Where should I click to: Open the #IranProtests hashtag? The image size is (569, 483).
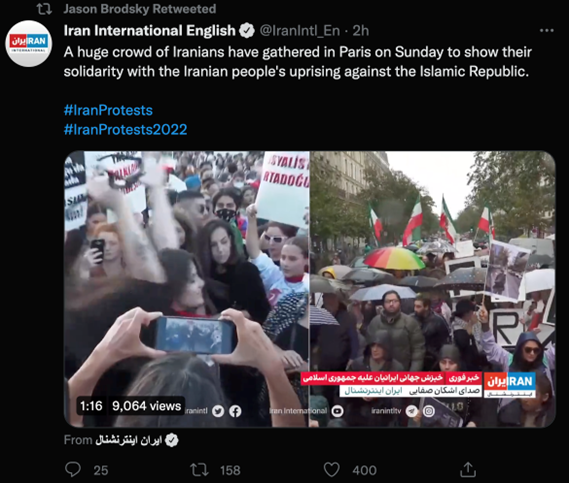[x=108, y=110]
